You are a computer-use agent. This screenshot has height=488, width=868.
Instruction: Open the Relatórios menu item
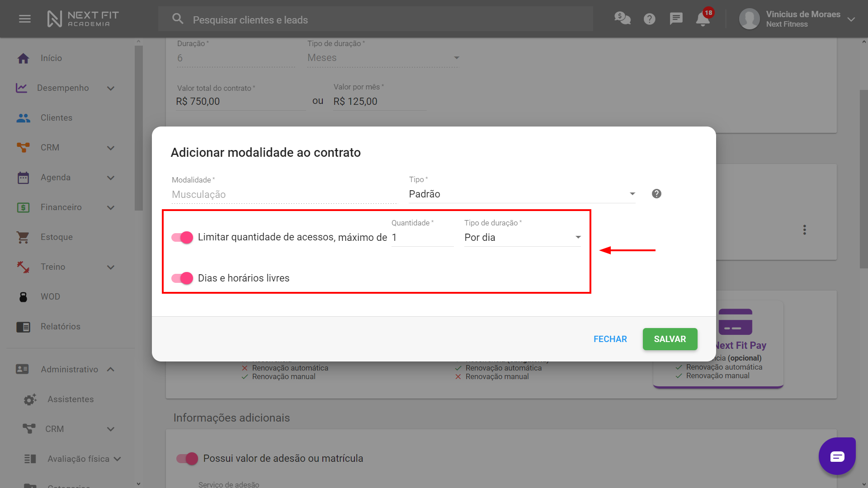pyautogui.click(x=60, y=327)
